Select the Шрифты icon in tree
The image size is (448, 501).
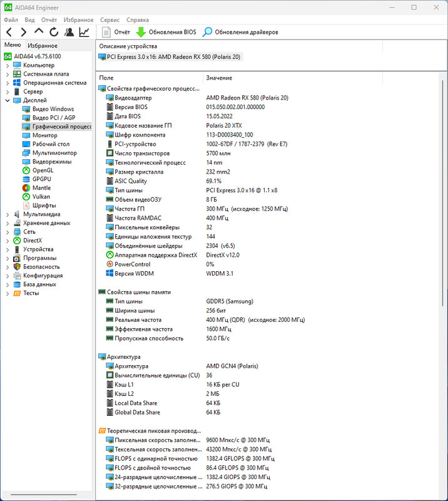[x=26, y=205]
